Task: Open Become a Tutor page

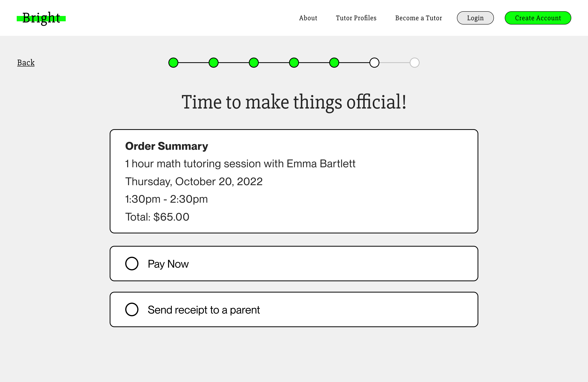Action: click(x=418, y=18)
